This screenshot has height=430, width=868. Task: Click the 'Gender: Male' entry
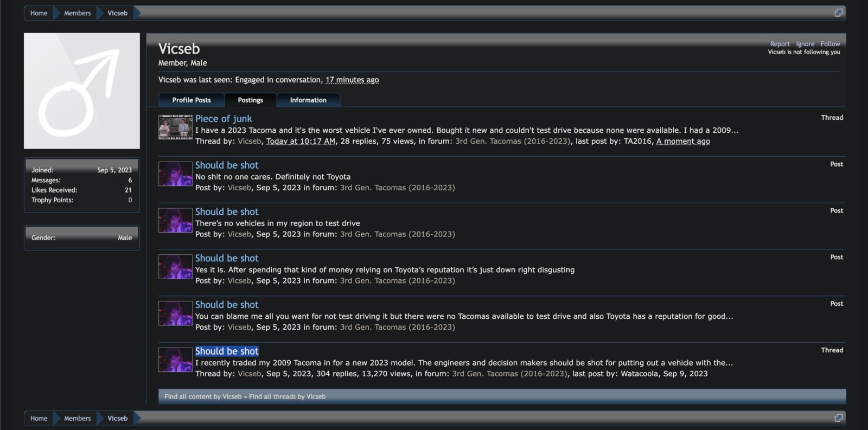point(82,238)
